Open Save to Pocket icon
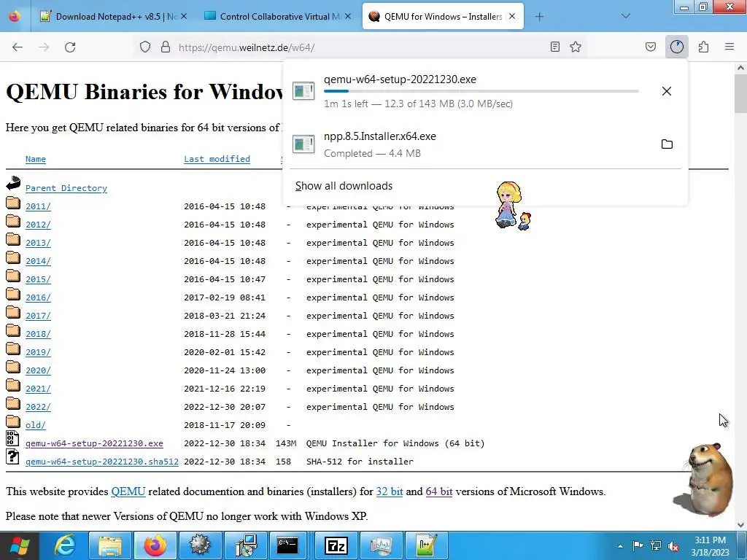This screenshot has height=560, width=747. coord(650,47)
